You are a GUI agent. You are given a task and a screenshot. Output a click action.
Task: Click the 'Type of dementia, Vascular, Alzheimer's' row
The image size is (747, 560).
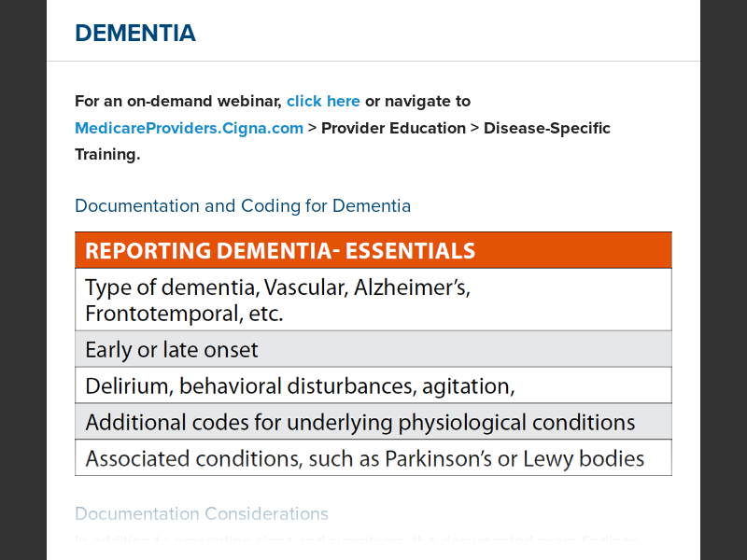click(x=277, y=288)
